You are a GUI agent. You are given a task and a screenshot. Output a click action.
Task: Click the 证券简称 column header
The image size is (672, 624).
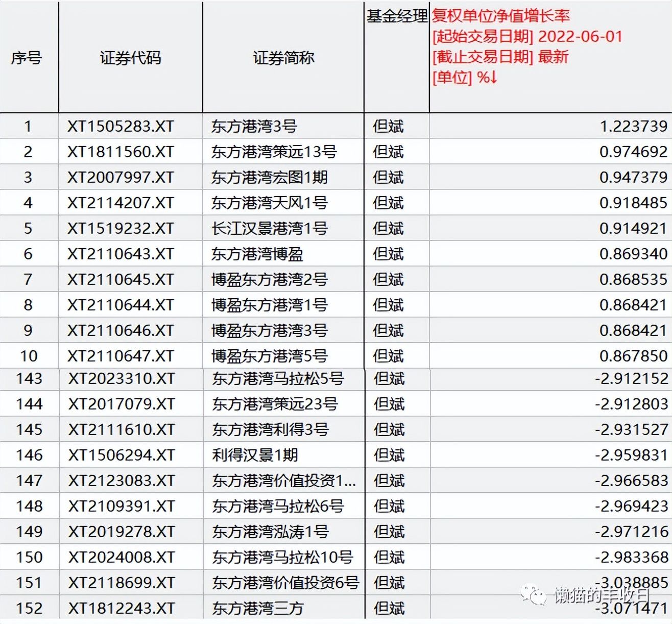pyautogui.click(x=284, y=58)
